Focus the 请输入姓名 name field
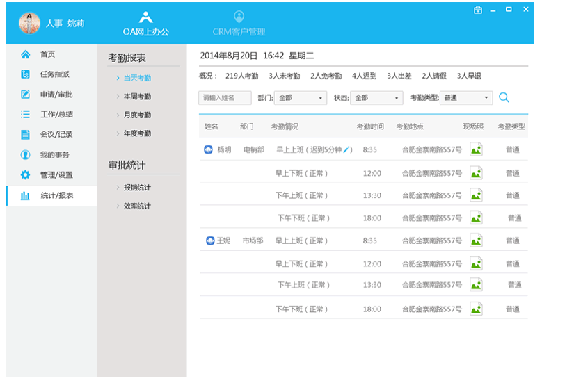 click(225, 98)
